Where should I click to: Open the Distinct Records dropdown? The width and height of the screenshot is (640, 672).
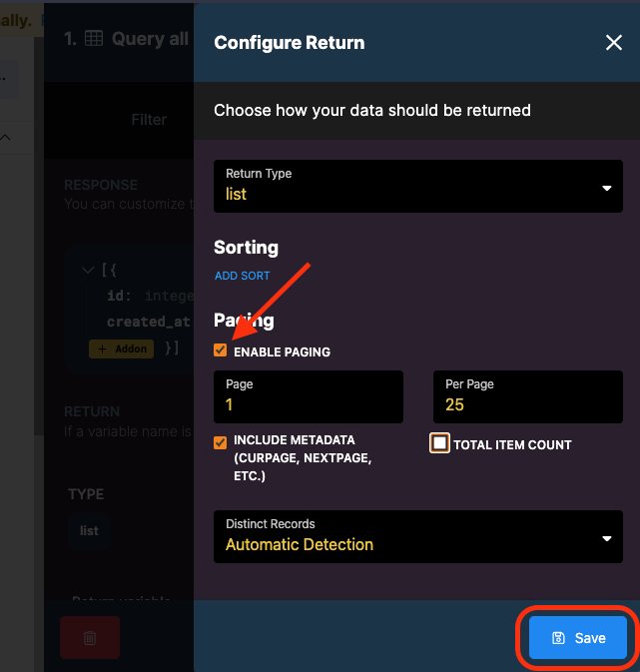[417, 536]
